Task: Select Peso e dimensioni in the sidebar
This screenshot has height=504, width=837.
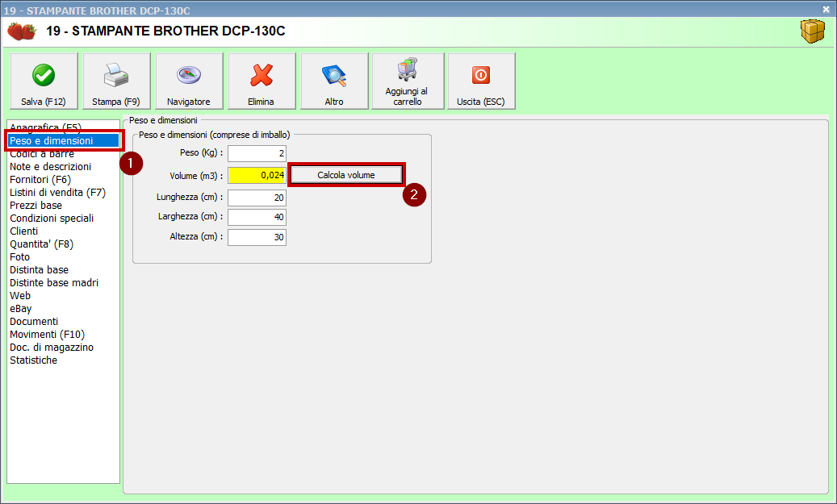Action: pos(64,141)
